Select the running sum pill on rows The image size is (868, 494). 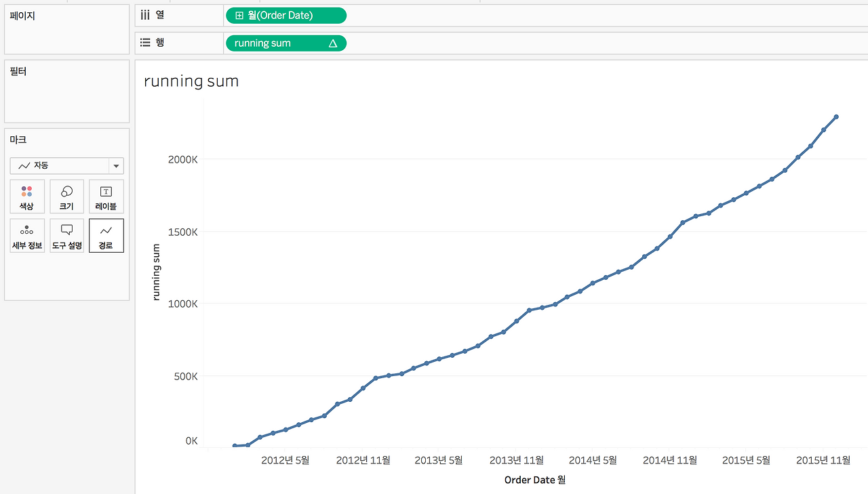[x=286, y=43]
